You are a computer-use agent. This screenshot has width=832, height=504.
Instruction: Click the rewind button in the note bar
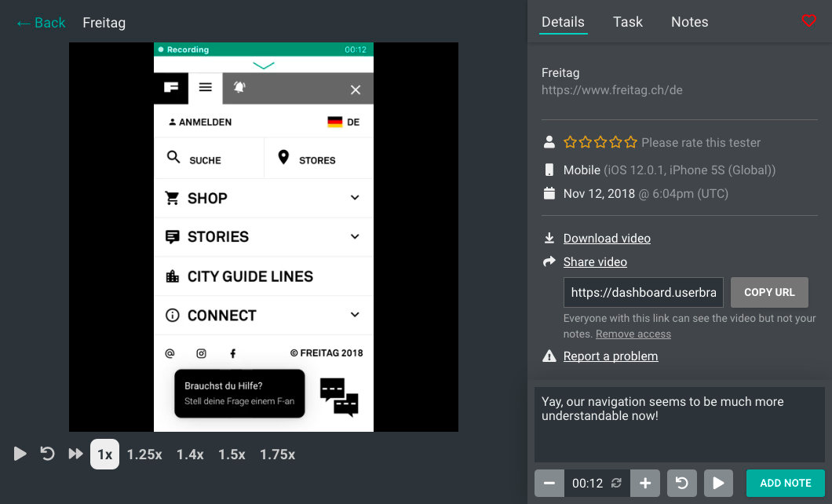coord(682,484)
